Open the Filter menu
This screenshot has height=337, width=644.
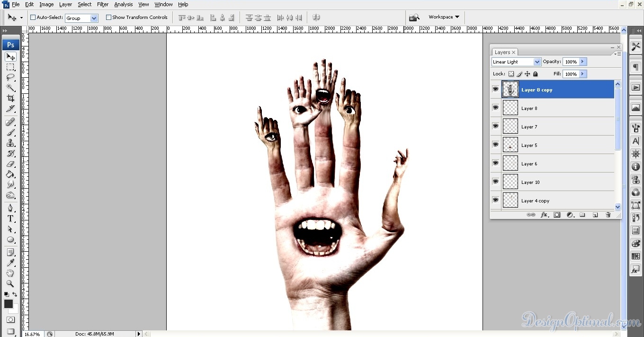[103, 4]
